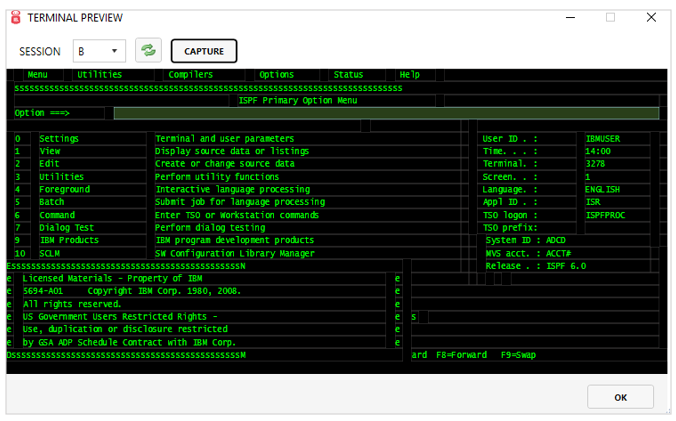This screenshot has height=421, width=676.
Task: Click 'Licensed Materials - Property of IBM' line
Action: point(113,278)
